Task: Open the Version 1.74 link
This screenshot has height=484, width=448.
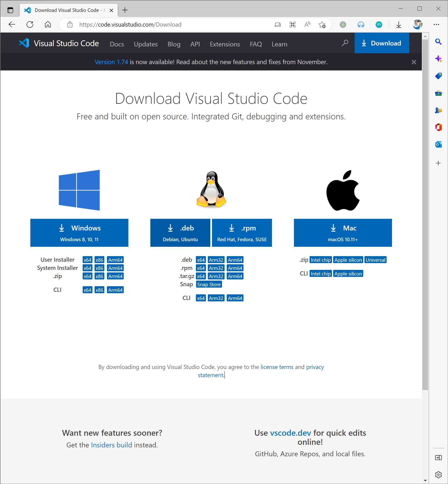Action: [111, 62]
